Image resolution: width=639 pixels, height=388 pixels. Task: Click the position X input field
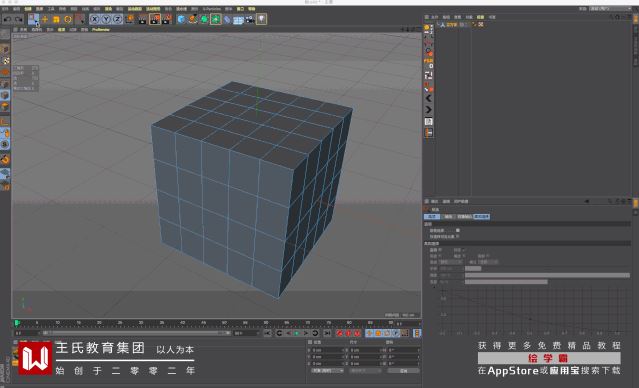tap(328, 350)
